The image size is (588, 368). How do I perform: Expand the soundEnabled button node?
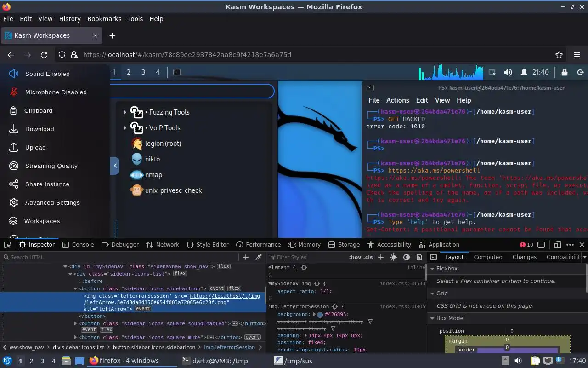click(x=76, y=323)
